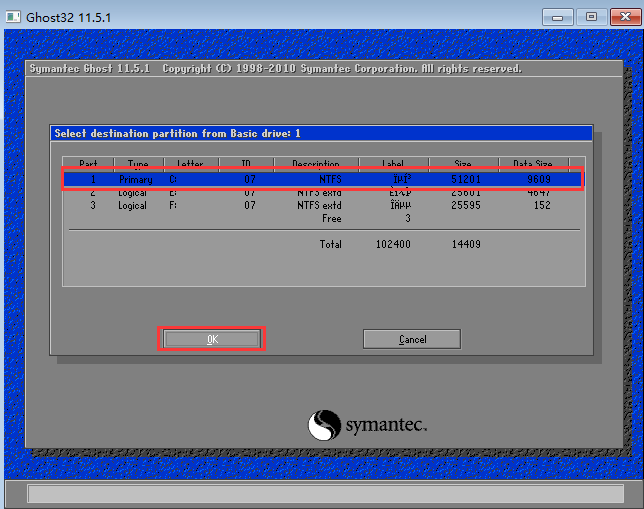The width and height of the screenshot is (644, 509).
Task: Click the Cancel button
Action: click(411, 339)
